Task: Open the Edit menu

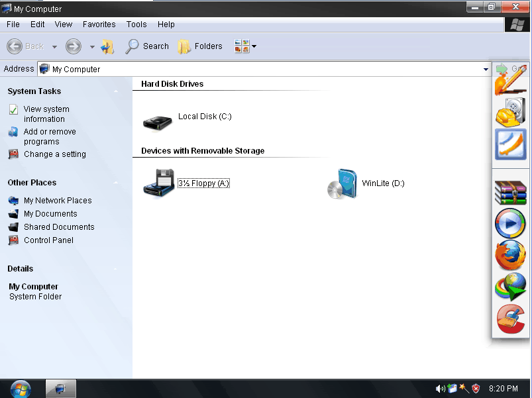Action: point(37,25)
